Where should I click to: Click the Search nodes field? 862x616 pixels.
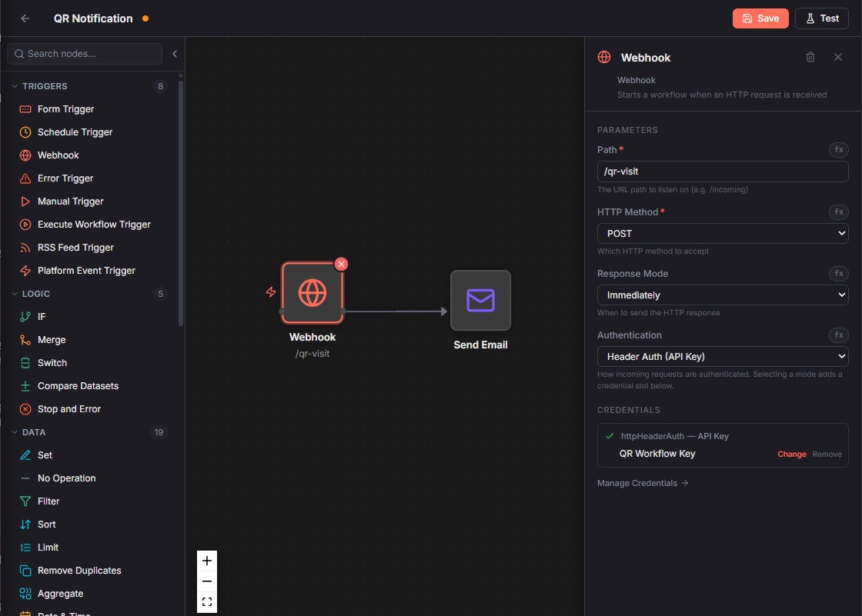point(85,54)
